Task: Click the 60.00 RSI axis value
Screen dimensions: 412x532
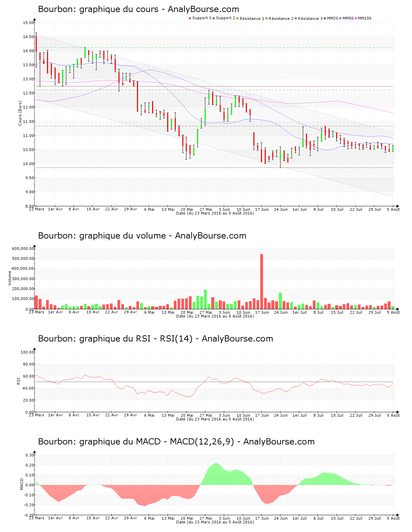Action: tap(28, 376)
